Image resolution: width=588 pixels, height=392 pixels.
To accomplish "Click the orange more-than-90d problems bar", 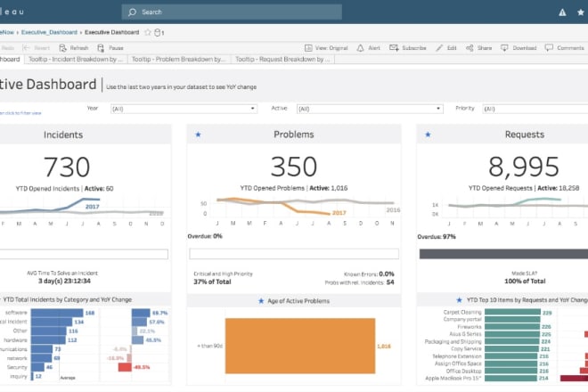I will pyautogui.click(x=300, y=346).
